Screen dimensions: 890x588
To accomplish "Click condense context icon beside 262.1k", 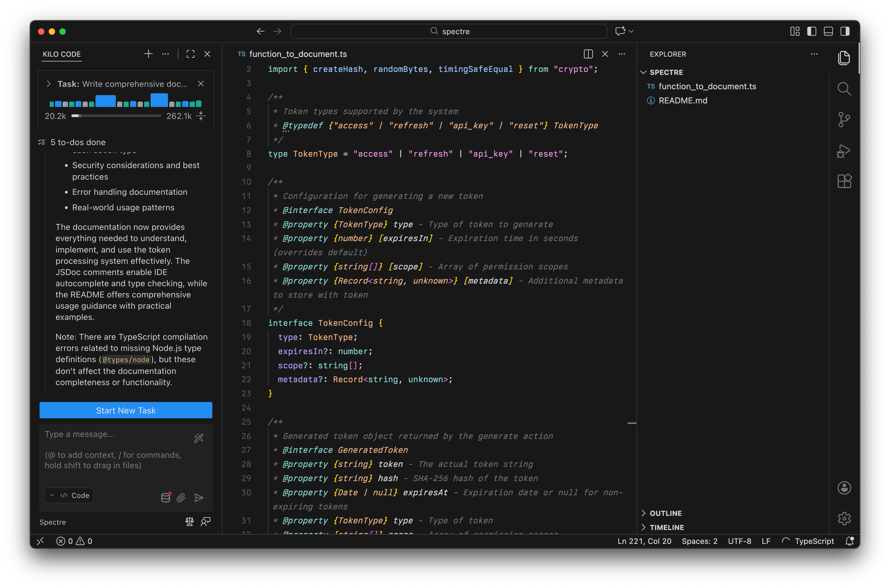I will (201, 116).
